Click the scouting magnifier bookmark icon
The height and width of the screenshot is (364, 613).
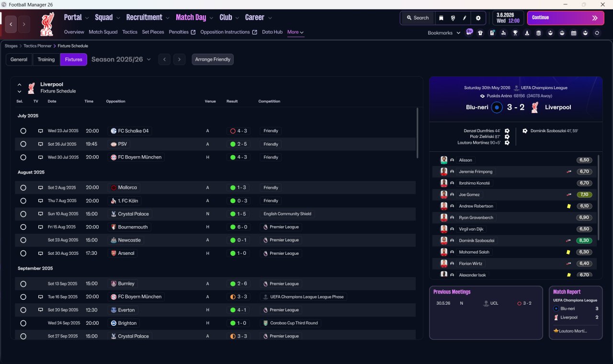[x=503, y=33]
